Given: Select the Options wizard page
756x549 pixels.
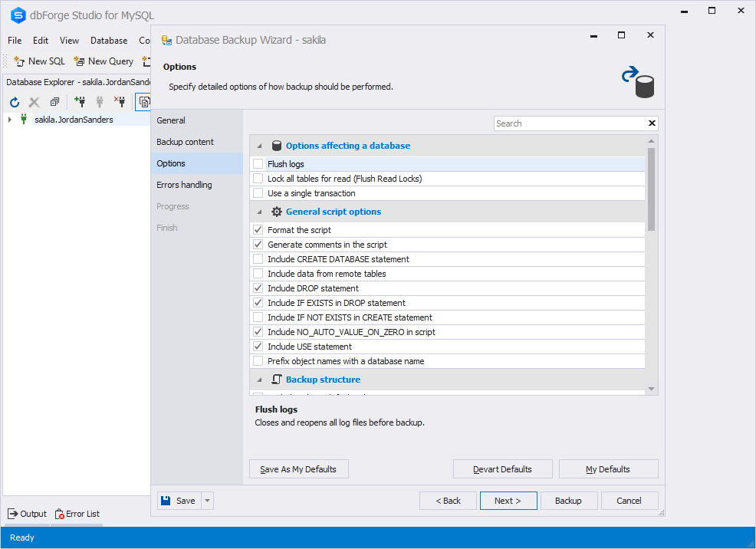Looking at the screenshot, I should 197,163.
